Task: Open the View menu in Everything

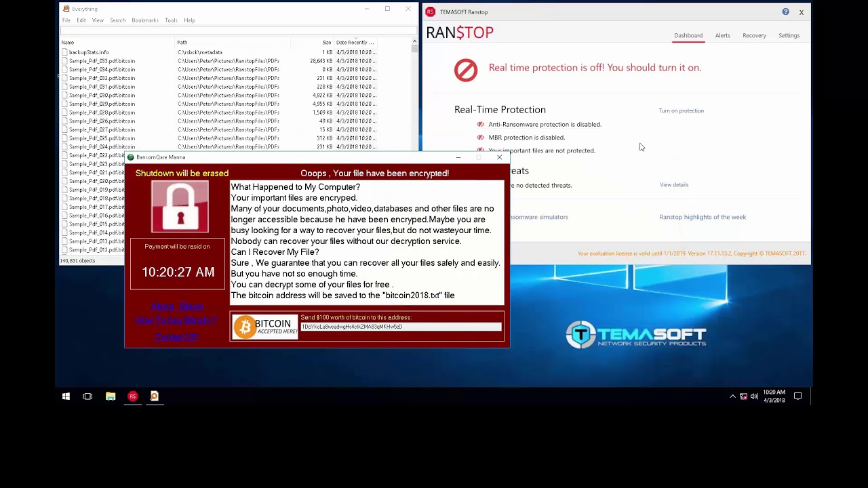Action: click(x=98, y=20)
